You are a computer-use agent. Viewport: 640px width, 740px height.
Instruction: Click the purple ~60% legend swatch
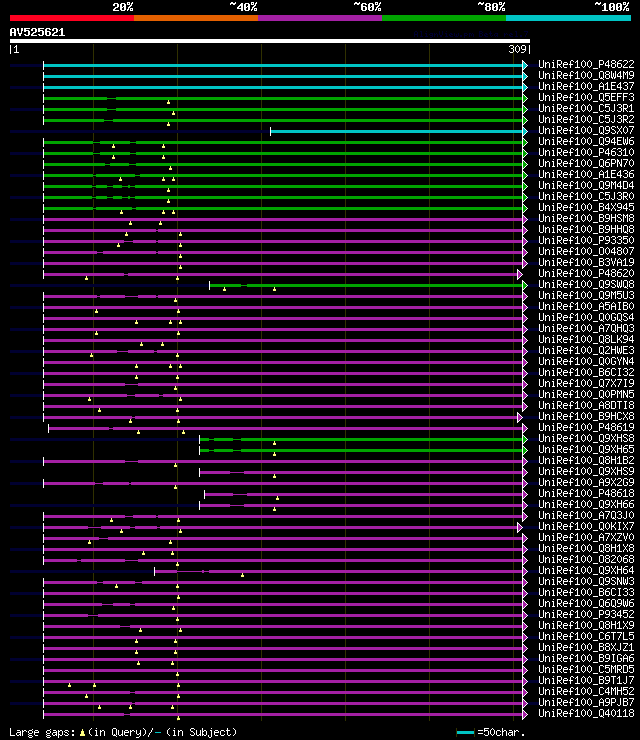pos(320,18)
